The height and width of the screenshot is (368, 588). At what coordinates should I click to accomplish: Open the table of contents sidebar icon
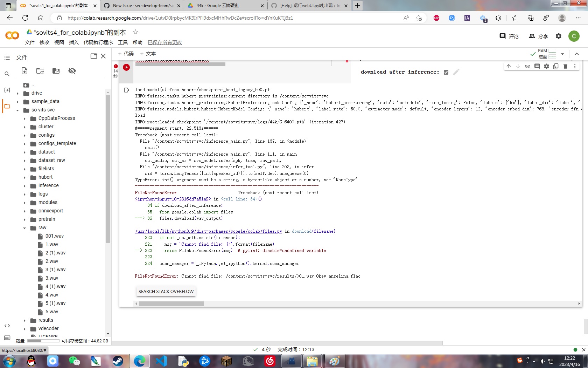7,57
